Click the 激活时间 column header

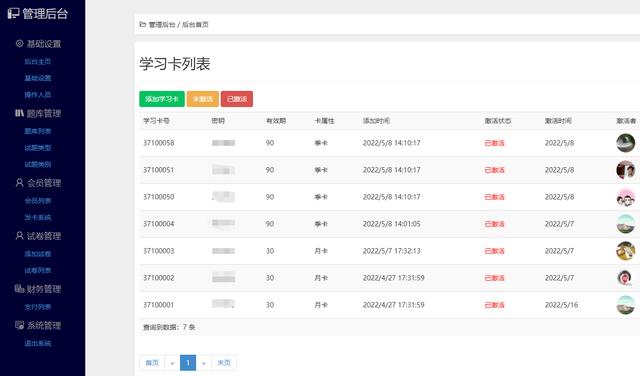click(558, 121)
